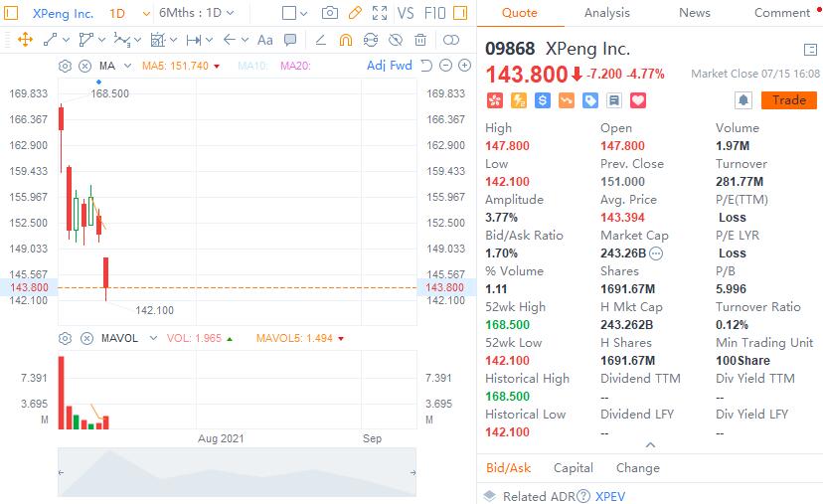The height and width of the screenshot is (504, 823).
Task: Remove the MA indicator
Action: [85, 67]
